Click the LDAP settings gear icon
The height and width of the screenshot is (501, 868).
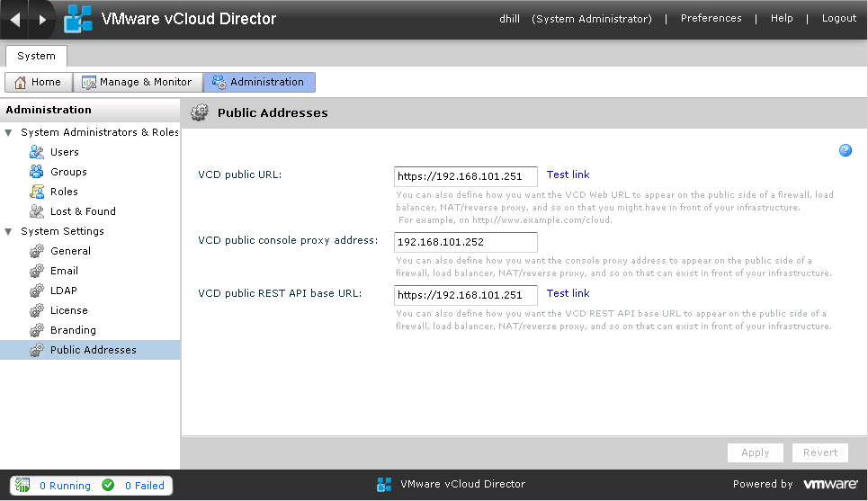[37, 291]
